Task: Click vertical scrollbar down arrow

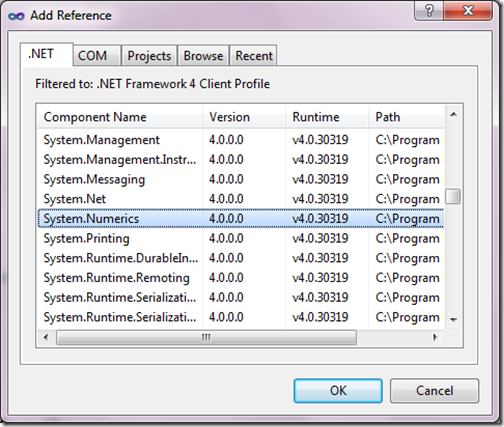Action: (x=453, y=320)
